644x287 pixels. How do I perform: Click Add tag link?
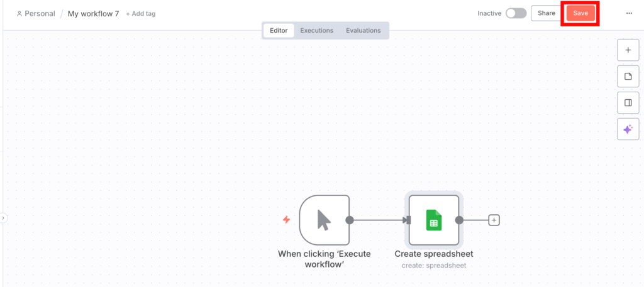(141, 14)
